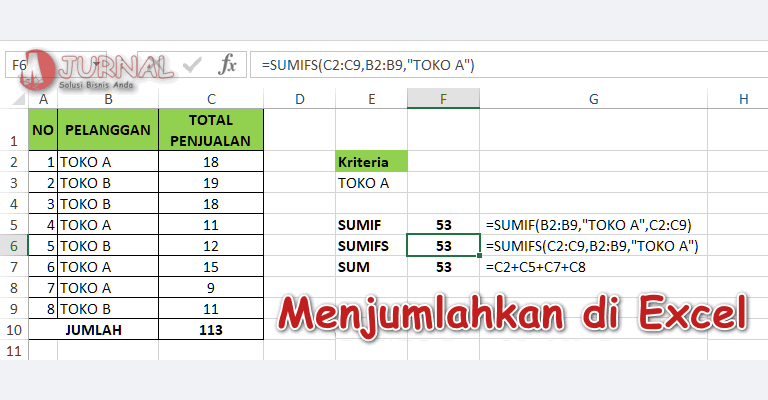Viewport: 768px width, 400px height.
Task: Select row 9 header
Action: coord(14,309)
